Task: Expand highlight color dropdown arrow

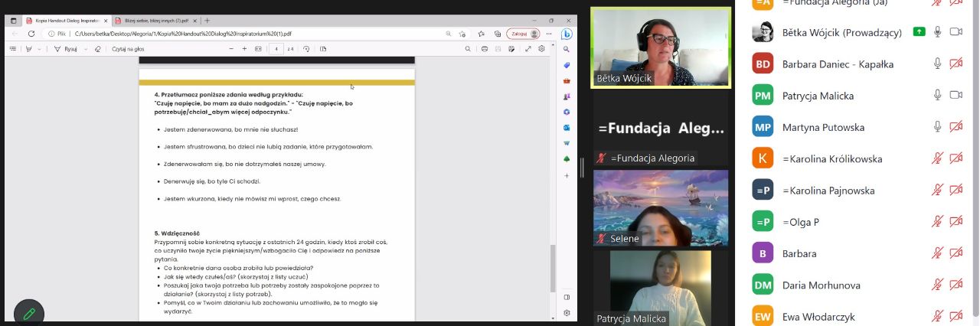Action: [x=40, y=48]
